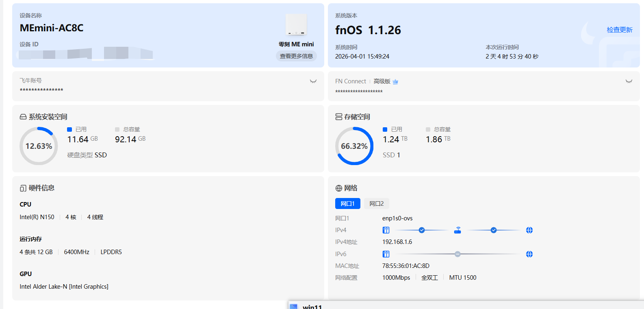This screenshot has width=644, height=309.
Task: Click the NAS device icon in the IPv4 row
Action: click(x=386, y=230)
